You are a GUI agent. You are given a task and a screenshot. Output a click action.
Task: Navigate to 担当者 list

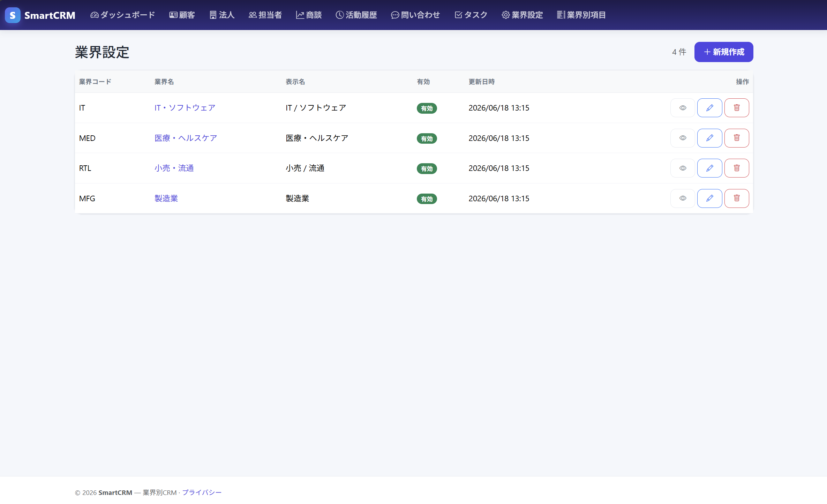tap(265, 15)
